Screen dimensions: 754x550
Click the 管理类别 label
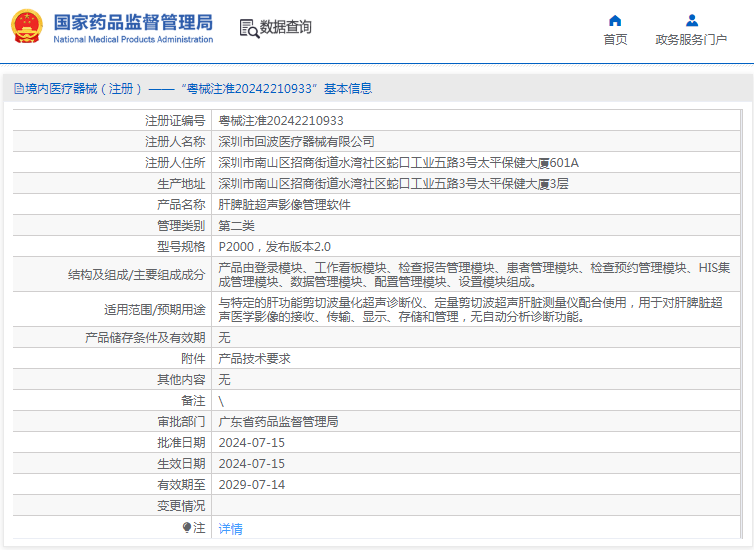click(181, 225)
